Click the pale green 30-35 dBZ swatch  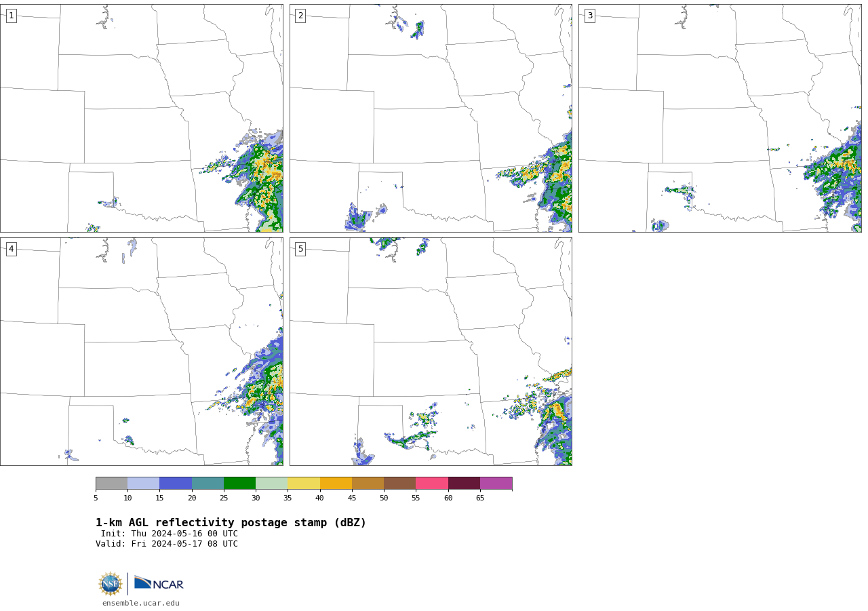tap(272, 484)
